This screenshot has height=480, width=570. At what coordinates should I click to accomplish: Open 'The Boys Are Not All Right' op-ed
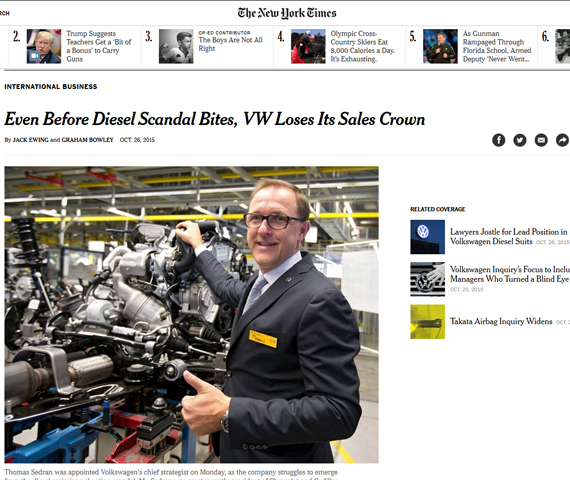click(230, 44)
